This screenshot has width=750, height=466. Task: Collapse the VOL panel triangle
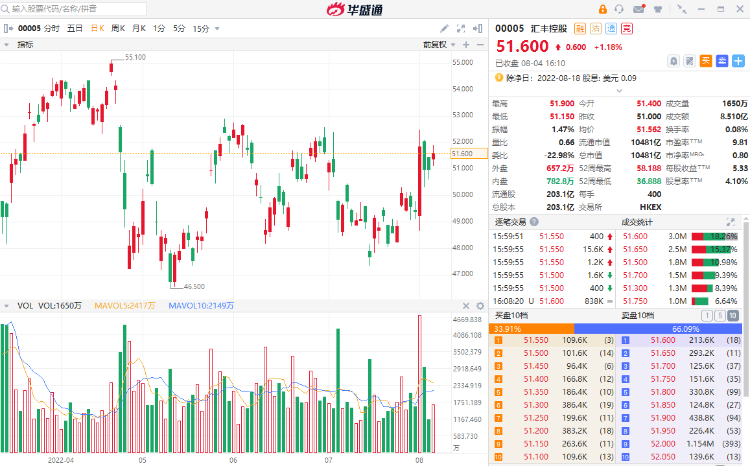[x=7, y=306]
